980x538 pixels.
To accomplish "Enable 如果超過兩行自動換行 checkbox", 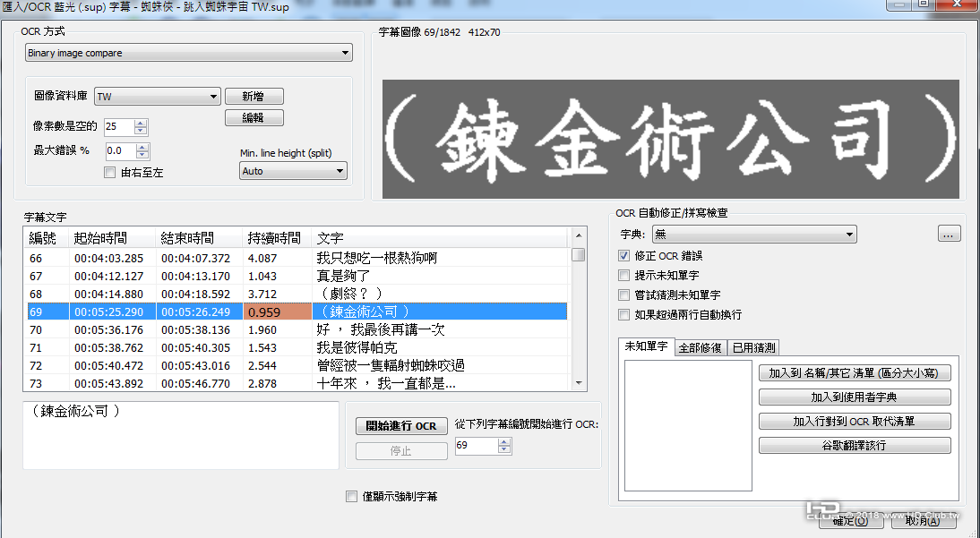I will pyautogui.click(x=623, y=314).
